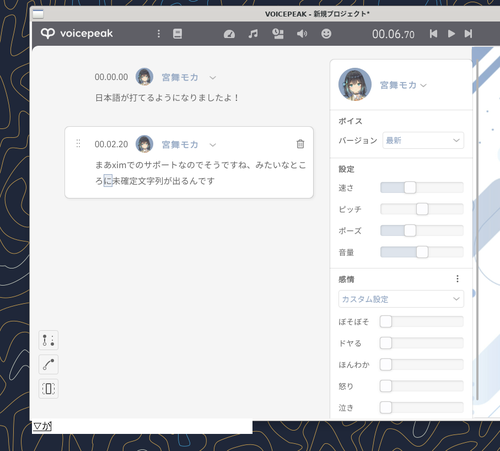Click the IME preedit box showing マが
The height and width of the screenshot is (451, 500).
(142, 426)
